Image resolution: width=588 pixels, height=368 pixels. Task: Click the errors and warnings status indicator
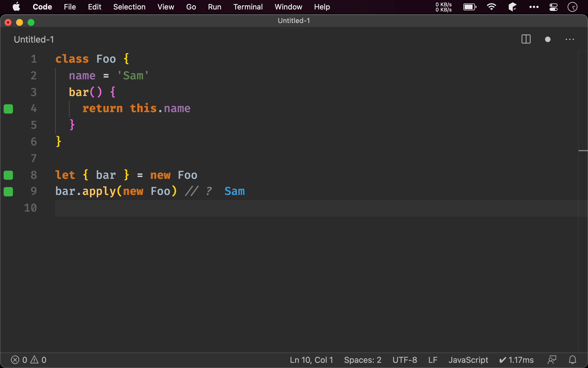[x=28, y=360]
